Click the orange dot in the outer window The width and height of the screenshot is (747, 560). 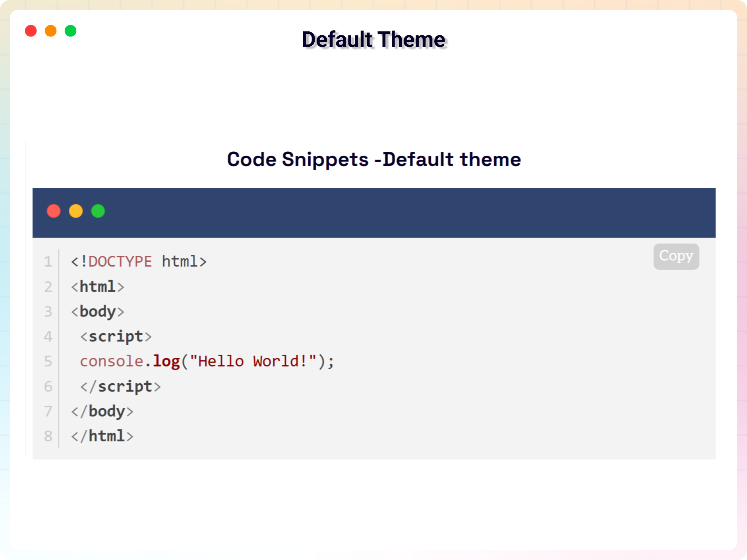click(x=50, y=31)
